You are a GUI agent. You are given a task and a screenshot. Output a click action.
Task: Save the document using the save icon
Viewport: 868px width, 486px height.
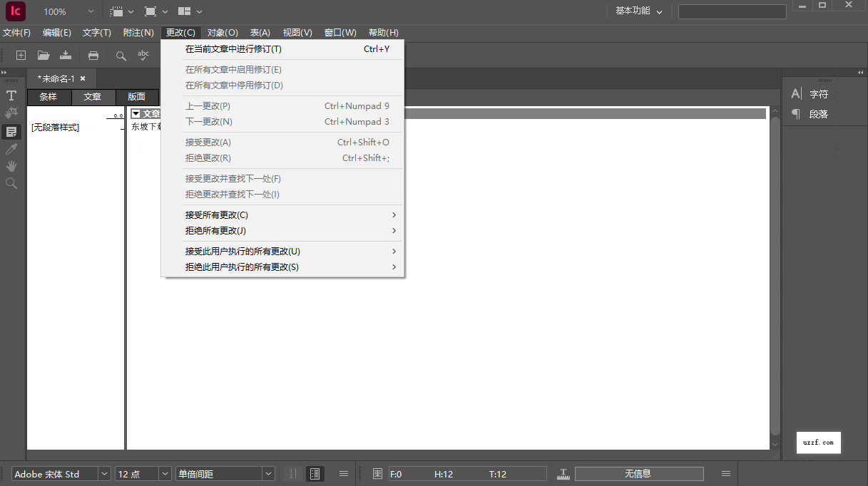tap(66, 55)
